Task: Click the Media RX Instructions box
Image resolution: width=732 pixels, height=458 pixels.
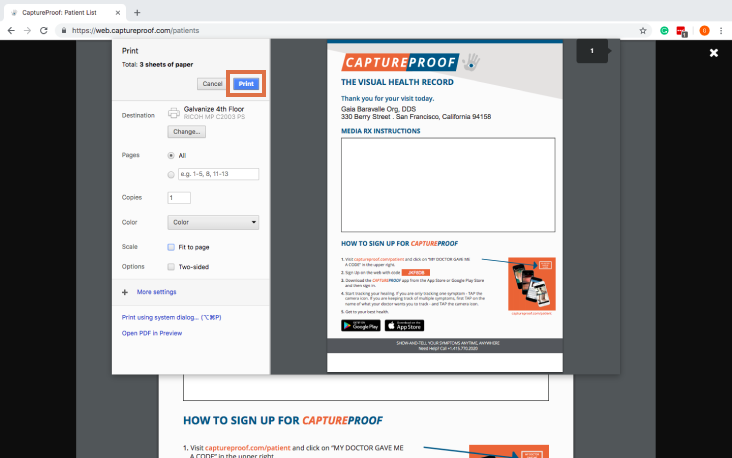Action: tap(448, 185)
